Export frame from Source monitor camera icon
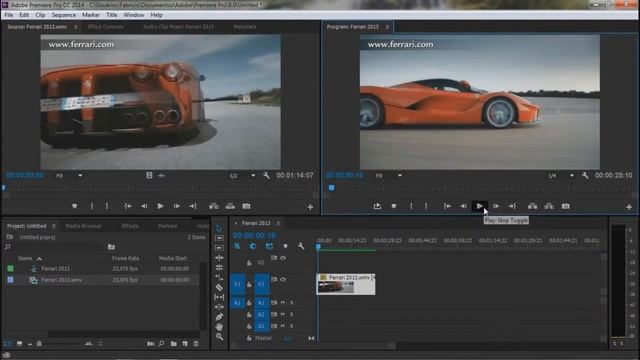The width and height of the screenshot is (640, 360). [246, 206]
